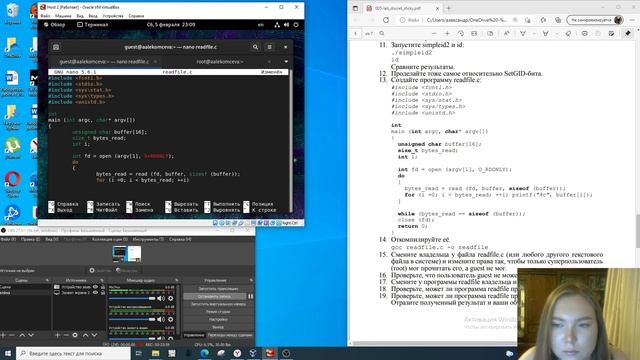Open the terminal tabs dropdown arrow
The image size is (640, 360).
tap(286, 62)
